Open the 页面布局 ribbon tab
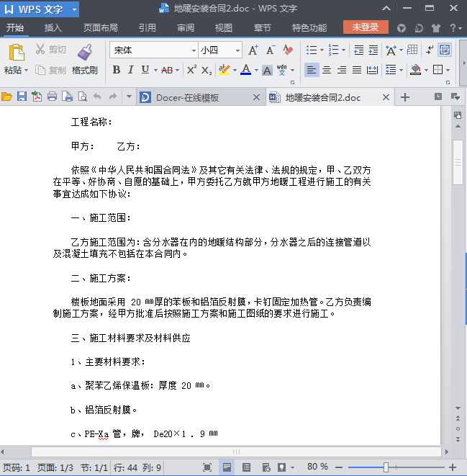Viewport: 467px width, 476px height. coord(100,28)
